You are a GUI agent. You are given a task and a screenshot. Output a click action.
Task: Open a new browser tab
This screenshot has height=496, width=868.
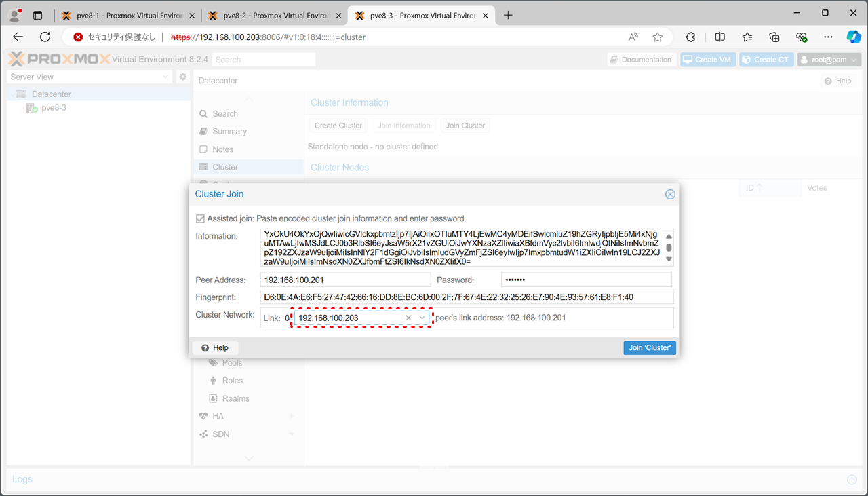pyautogui.click(x=508, y=15)
